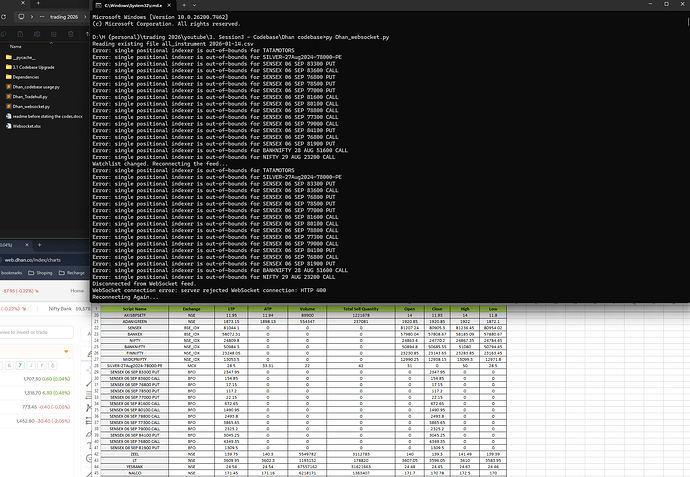This screenshot has height=477, width=690.
Task: Close the browser tab showing (0.04%)
Action: pyautogui.click(x=27, y=245)
